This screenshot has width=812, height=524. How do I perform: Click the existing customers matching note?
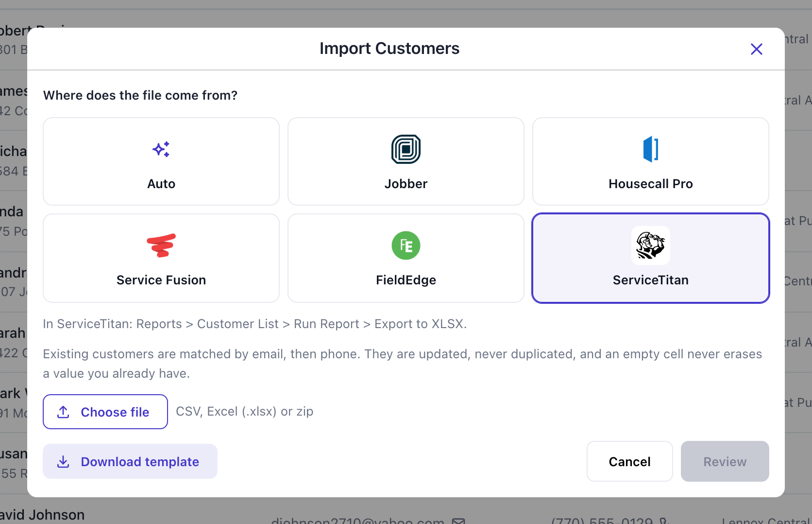click(403, 364)
